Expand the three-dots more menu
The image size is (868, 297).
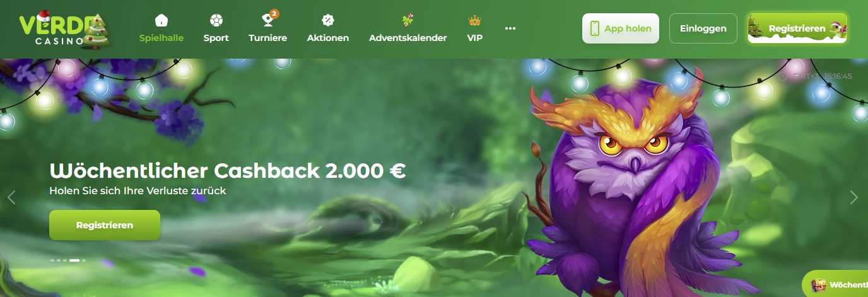point(510,28)
